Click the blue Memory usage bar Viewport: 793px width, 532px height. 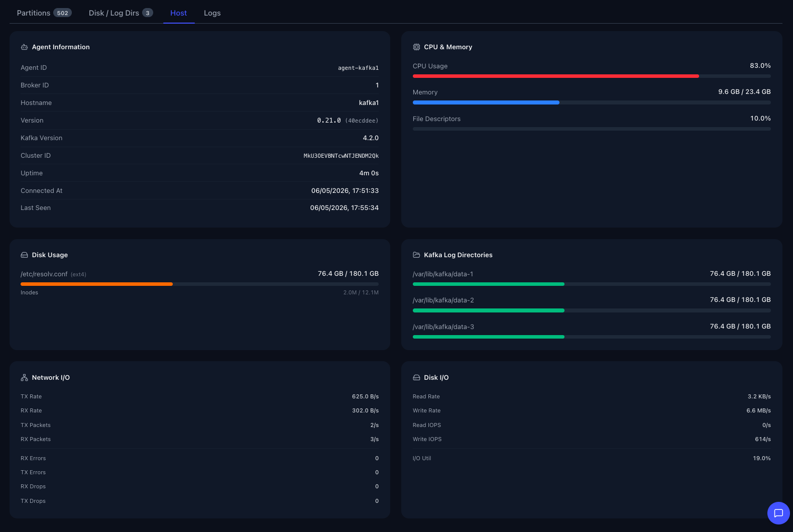point(592,102)
